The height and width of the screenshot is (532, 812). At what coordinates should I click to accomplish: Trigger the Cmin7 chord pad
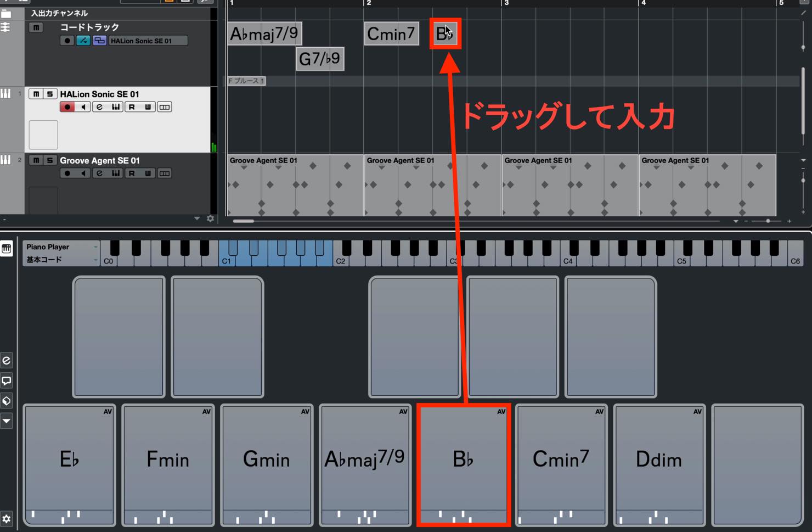(561, 466)
